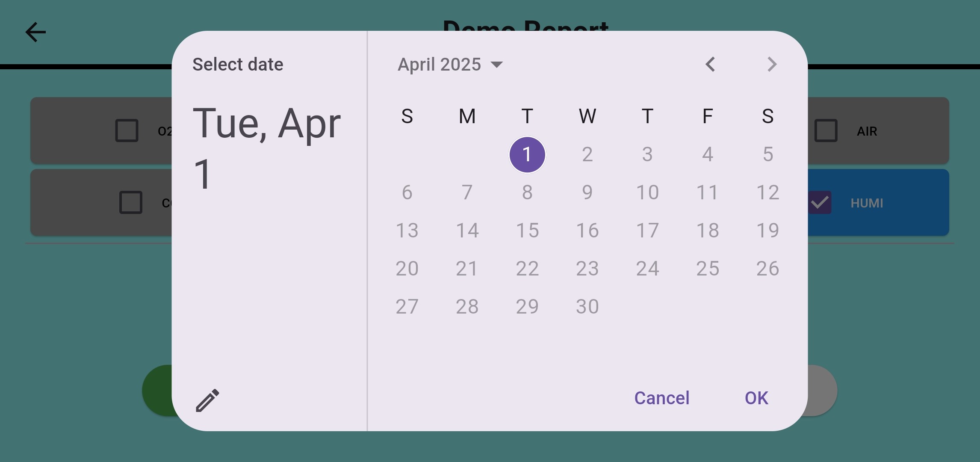Check the AIR checkbox
The height and width of the screenshot is (462, 980).
point(826,131)
